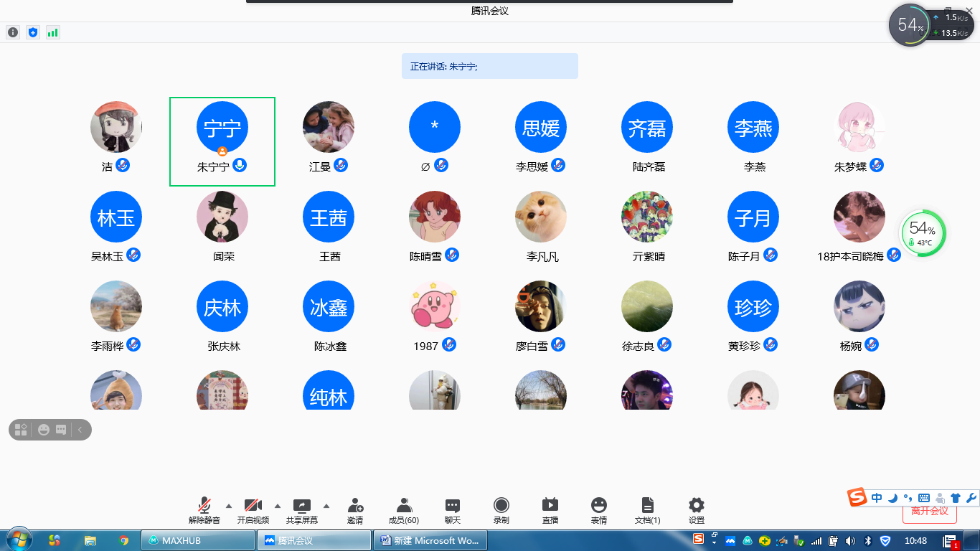The width and height of the screenshot is (980, 551).
Task: Select the 冰鑫 blue avatar
Action: tap(329, 306)
